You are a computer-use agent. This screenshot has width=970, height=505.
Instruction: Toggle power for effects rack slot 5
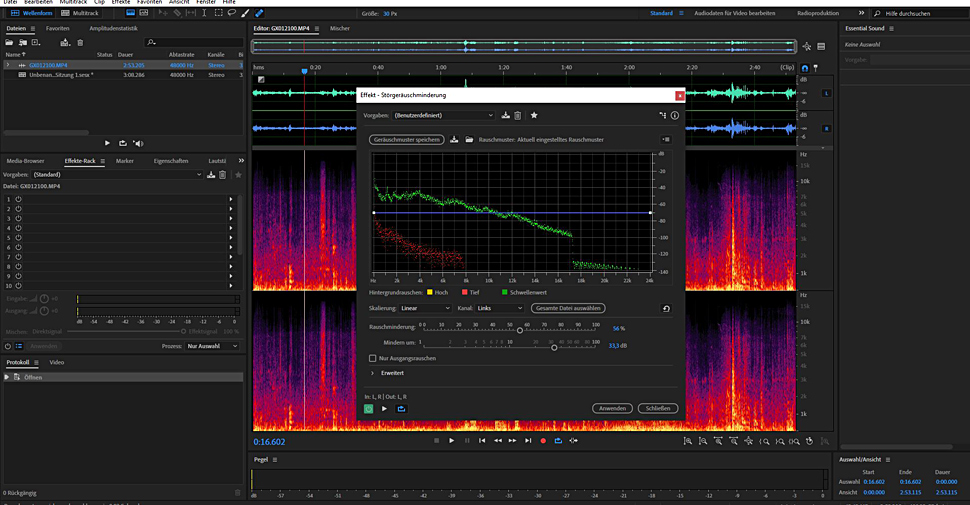click(x=19, y=238)
